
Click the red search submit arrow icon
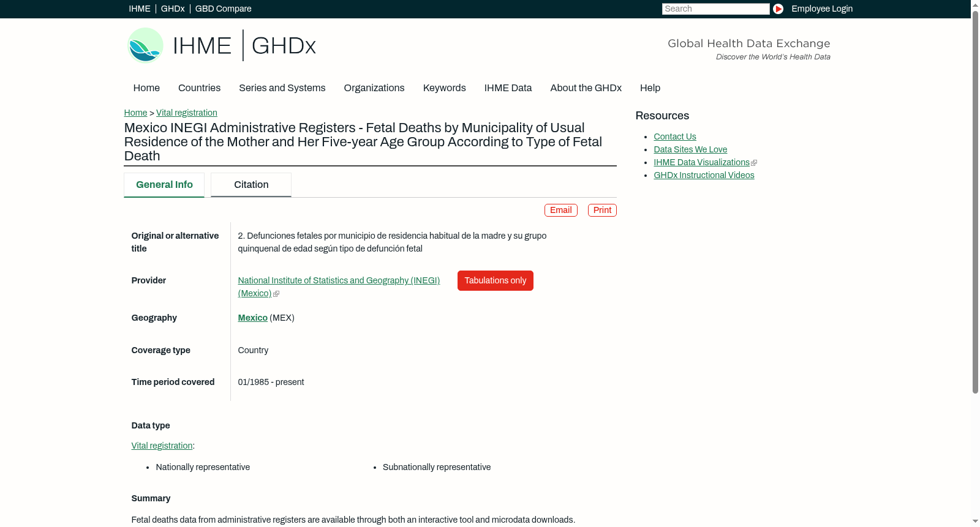(x=778, y=9)
